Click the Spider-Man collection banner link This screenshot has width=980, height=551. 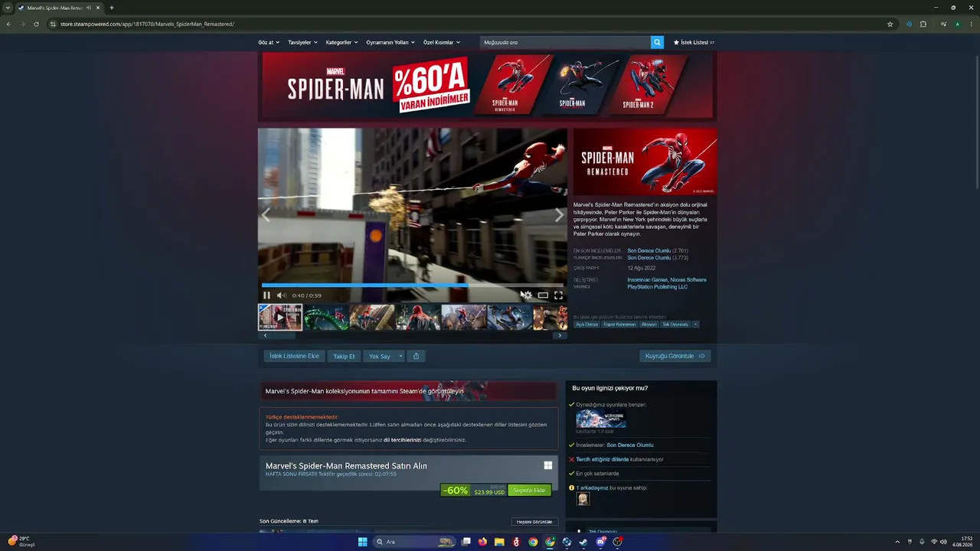(x=409, y=391)
